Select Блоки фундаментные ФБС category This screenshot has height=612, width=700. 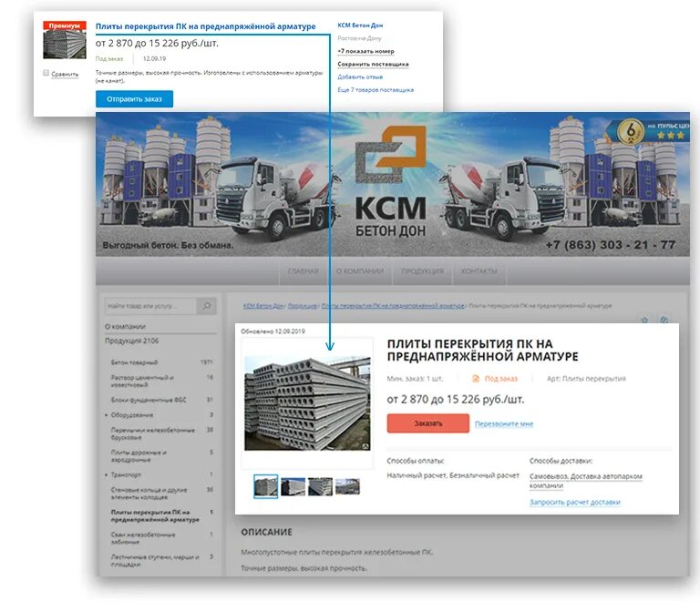(149, 400)
